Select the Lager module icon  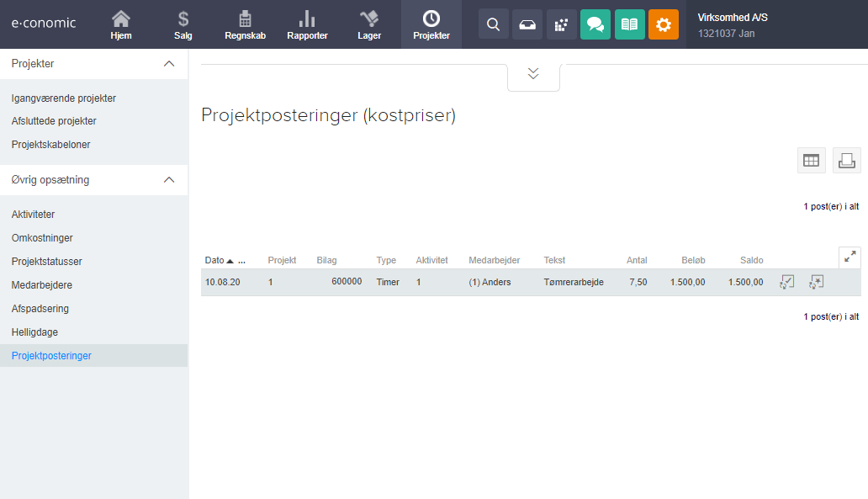(x=368, y=24)
